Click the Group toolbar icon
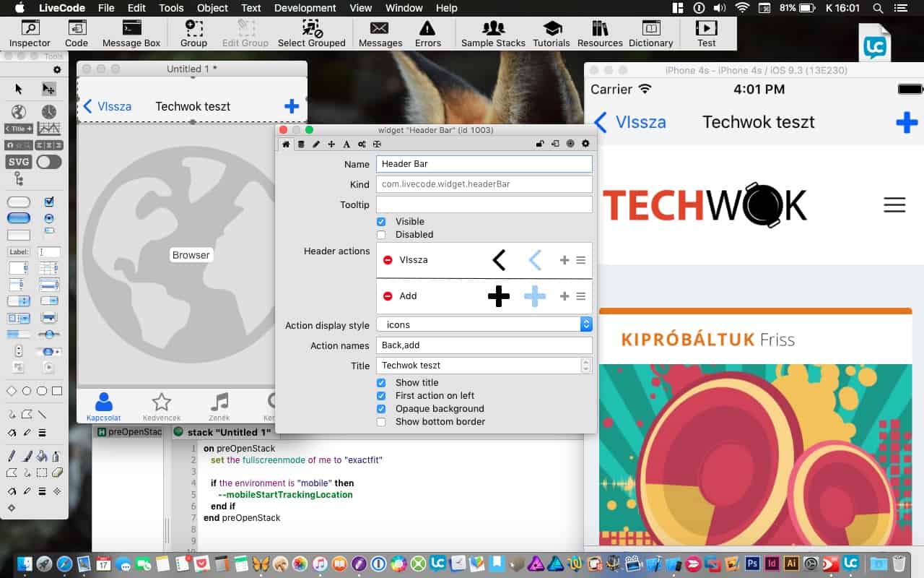This screenshot has width=924, height=578. 193,34
